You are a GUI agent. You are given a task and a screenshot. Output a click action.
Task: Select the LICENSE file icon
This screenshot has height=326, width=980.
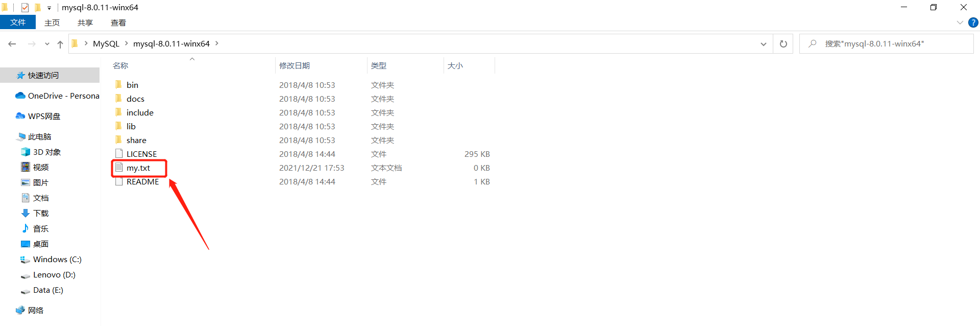pos(119,153)
